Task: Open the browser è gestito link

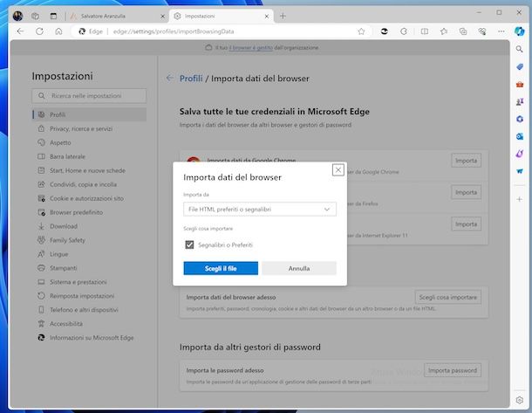Action: 251,47
